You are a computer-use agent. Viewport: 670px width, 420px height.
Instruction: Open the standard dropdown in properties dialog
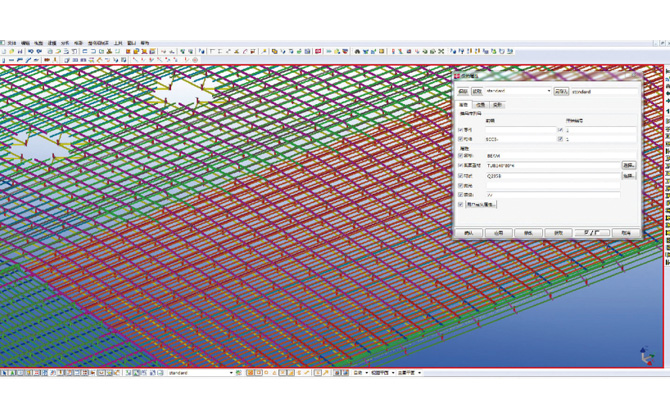(x=549, y=91)
